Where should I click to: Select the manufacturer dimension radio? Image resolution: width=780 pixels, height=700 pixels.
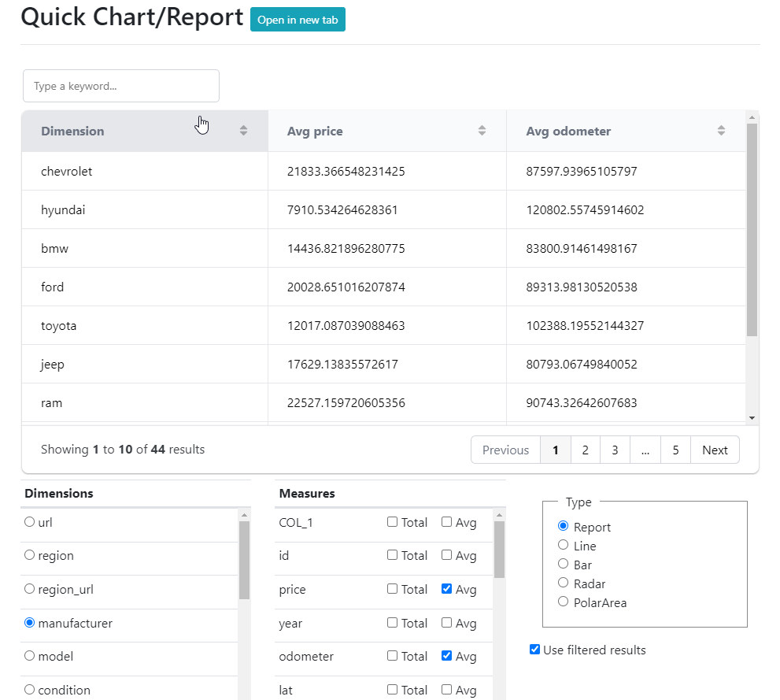coord(30,623)
